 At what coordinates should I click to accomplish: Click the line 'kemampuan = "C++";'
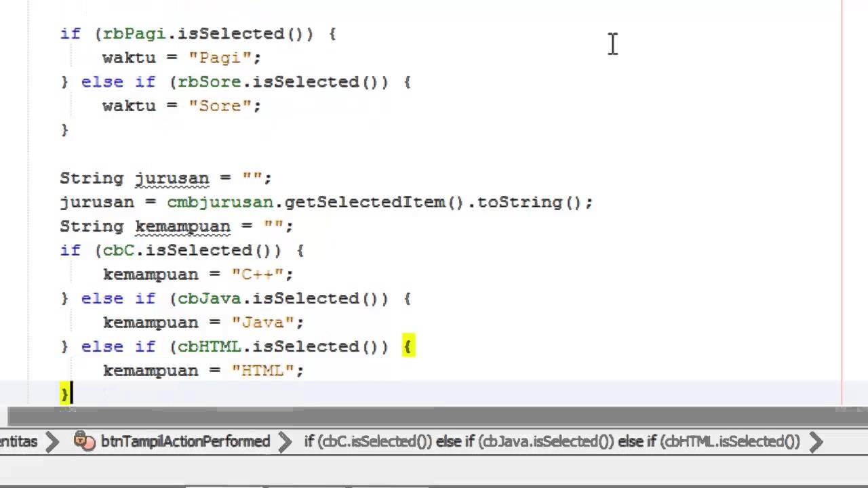pyautogui.click(x=198, y=274)
